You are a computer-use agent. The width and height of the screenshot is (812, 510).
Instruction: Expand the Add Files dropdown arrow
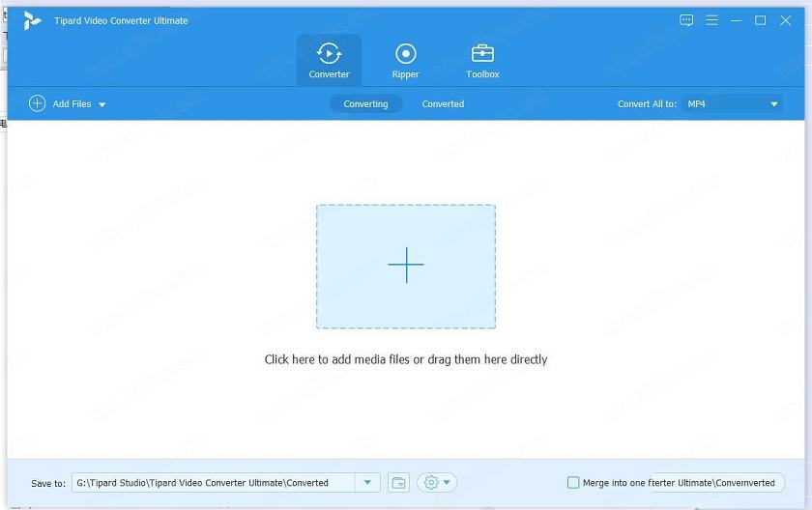(x=102, y=104)
